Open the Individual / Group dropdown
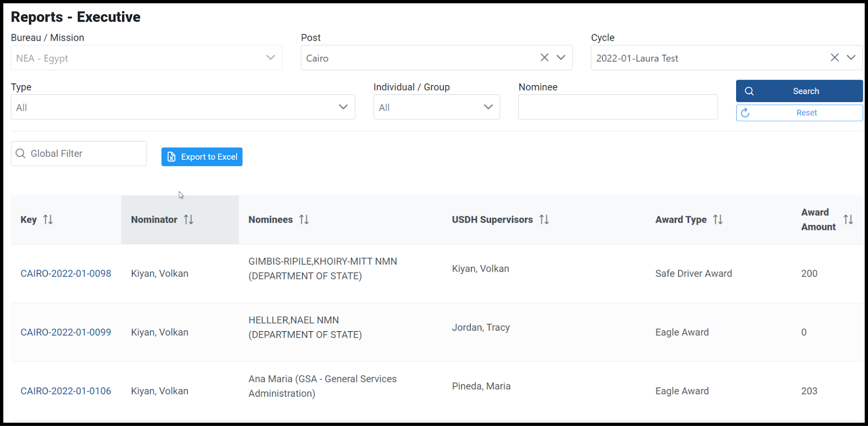 [437, 107]
